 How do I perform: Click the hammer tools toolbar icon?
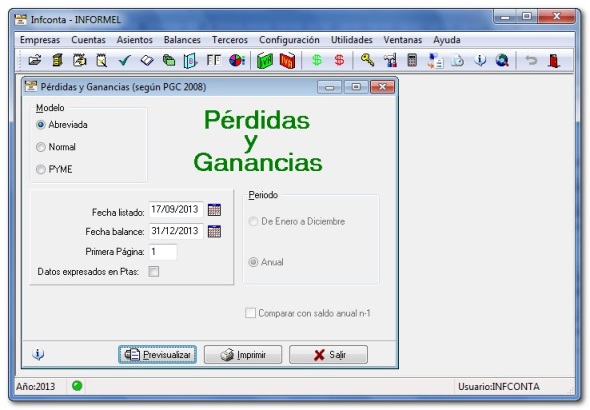pyautogui.click(x=390, y=61)
